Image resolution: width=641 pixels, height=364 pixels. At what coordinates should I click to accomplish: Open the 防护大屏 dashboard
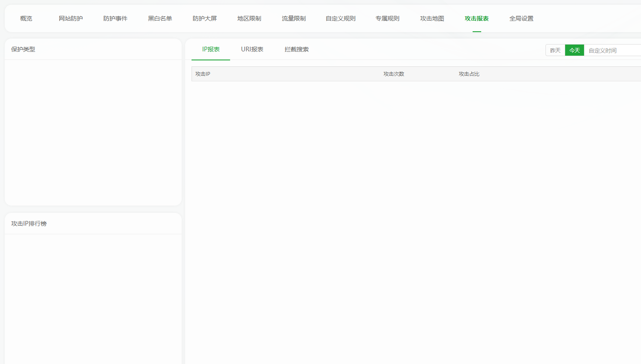[205, 18]
